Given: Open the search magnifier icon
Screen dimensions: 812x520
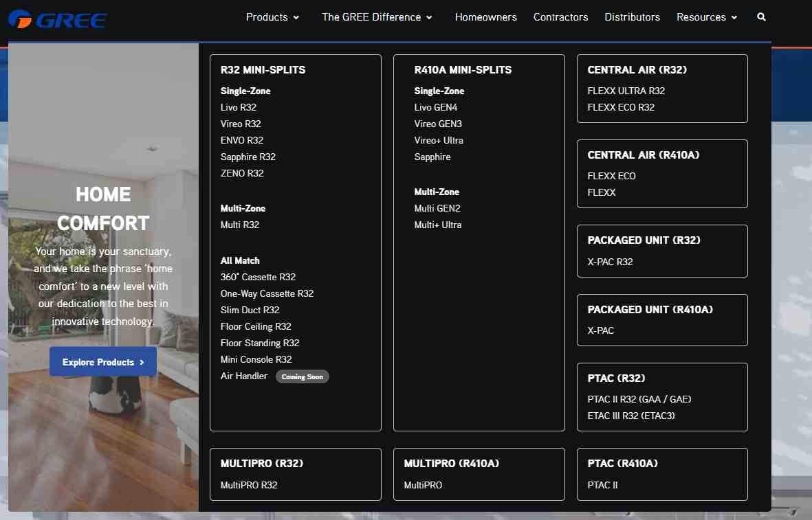Looking at the screenshot, I should [761, 17].
